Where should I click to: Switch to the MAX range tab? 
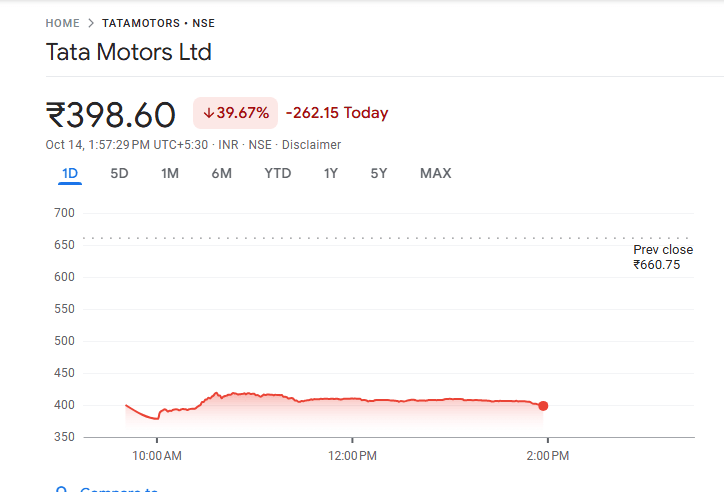[x=435, y=173]
